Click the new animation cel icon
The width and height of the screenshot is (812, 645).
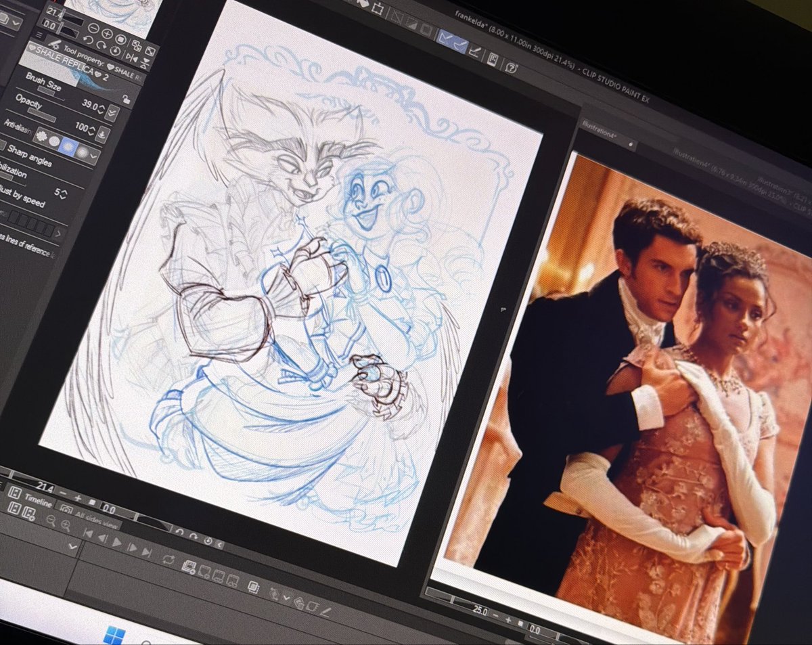pos(204,572)
